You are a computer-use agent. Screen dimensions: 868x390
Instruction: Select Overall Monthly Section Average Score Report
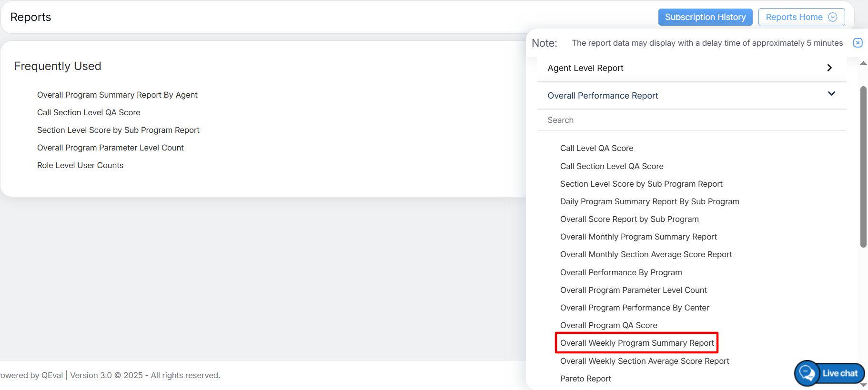[646, 254]
